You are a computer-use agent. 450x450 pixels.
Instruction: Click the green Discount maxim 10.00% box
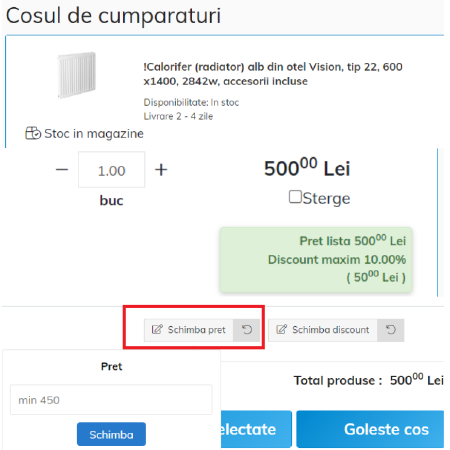tap(316, 260)
